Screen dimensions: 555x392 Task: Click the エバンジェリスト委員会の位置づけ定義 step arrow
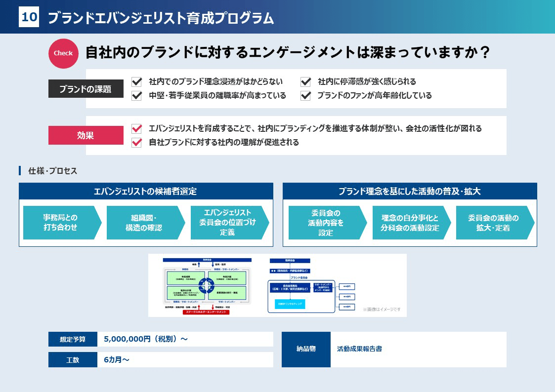[228, 223]
